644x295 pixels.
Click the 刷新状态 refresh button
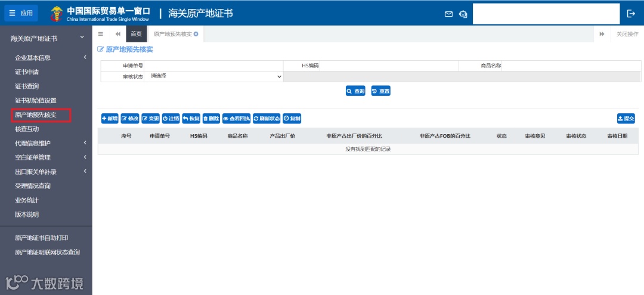tap(267, 119)
